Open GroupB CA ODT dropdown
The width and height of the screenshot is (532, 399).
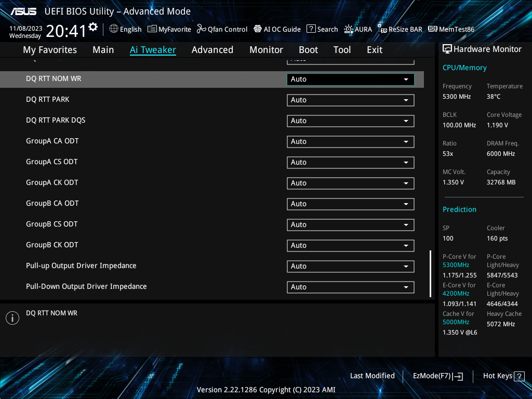[351, 204]
